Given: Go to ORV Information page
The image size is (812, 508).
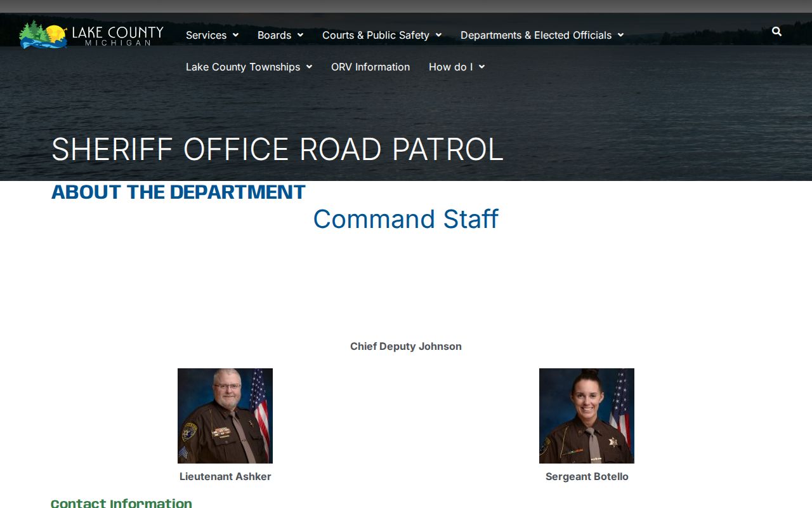Looking at the screenshot, I should (x=370, y=67).
